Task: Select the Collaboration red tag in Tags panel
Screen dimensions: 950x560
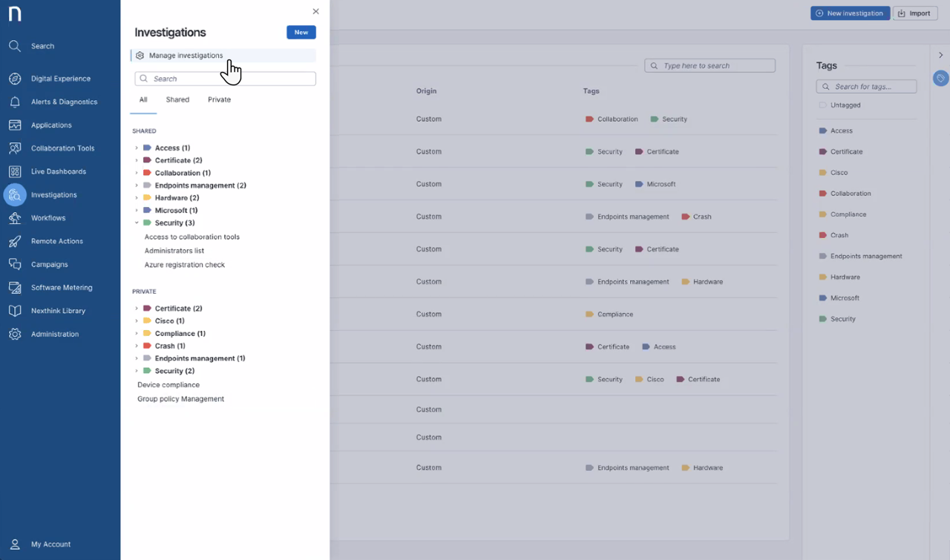Action: coord(850,194)
